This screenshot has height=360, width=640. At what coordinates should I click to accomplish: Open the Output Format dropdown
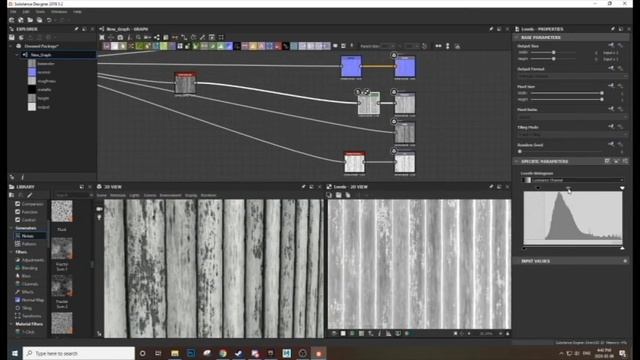click(572, 76)
